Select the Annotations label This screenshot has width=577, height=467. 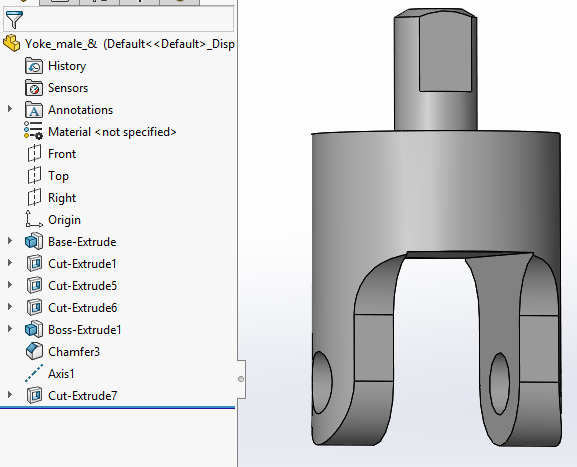click(81, 110)
